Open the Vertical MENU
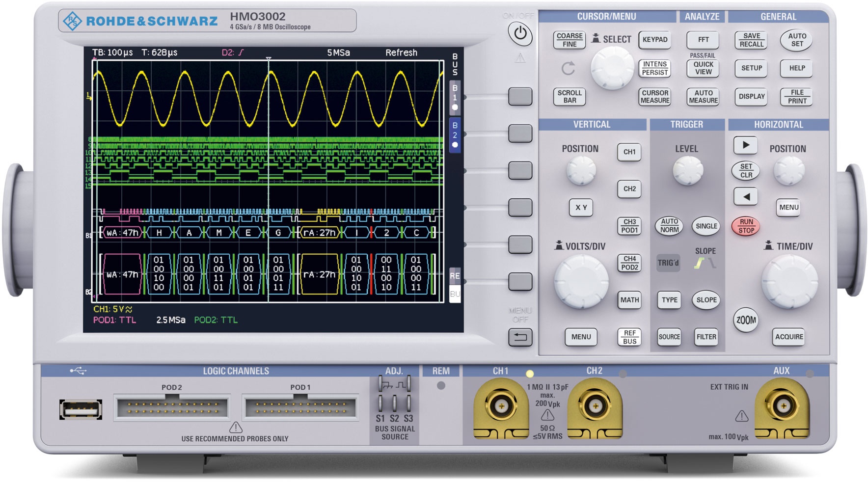Image resolution: width=868 pixels, height=483 pixels. (581, 337)
